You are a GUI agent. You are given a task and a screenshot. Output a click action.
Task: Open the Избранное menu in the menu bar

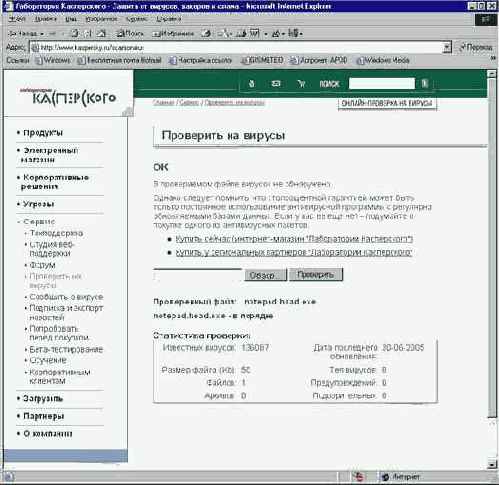[101, 19]
